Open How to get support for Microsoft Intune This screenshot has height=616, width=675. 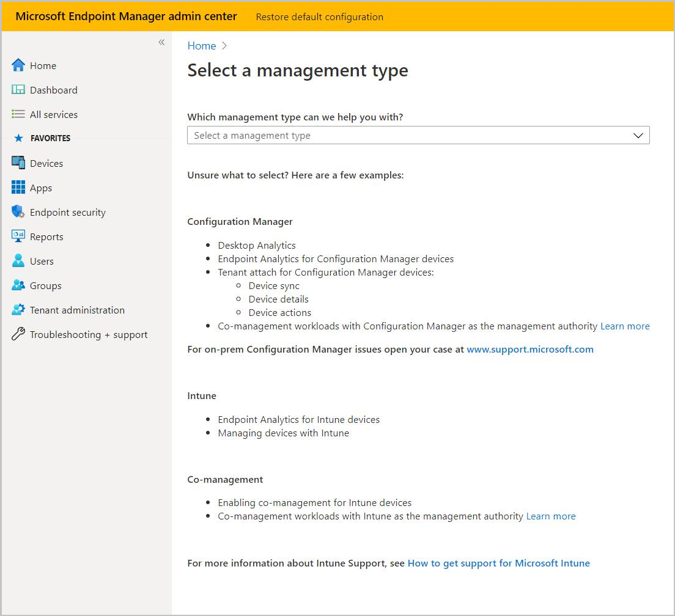(x=498, y=563)
